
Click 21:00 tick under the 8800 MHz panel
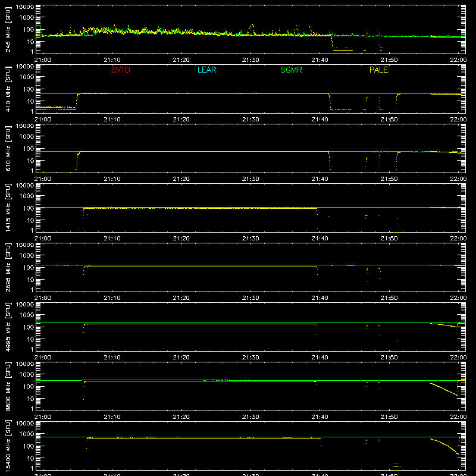43,417
